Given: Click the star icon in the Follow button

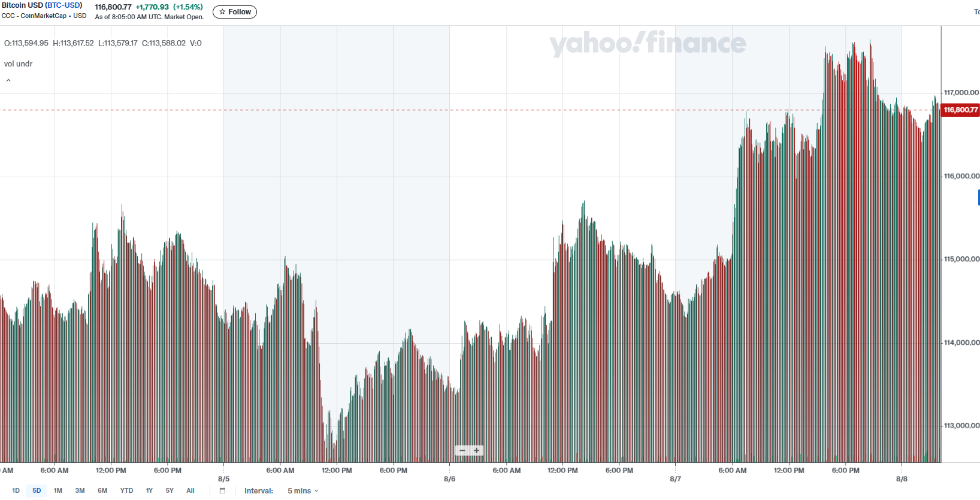Looking at the screenshot, I should click(x=221, y=11).
